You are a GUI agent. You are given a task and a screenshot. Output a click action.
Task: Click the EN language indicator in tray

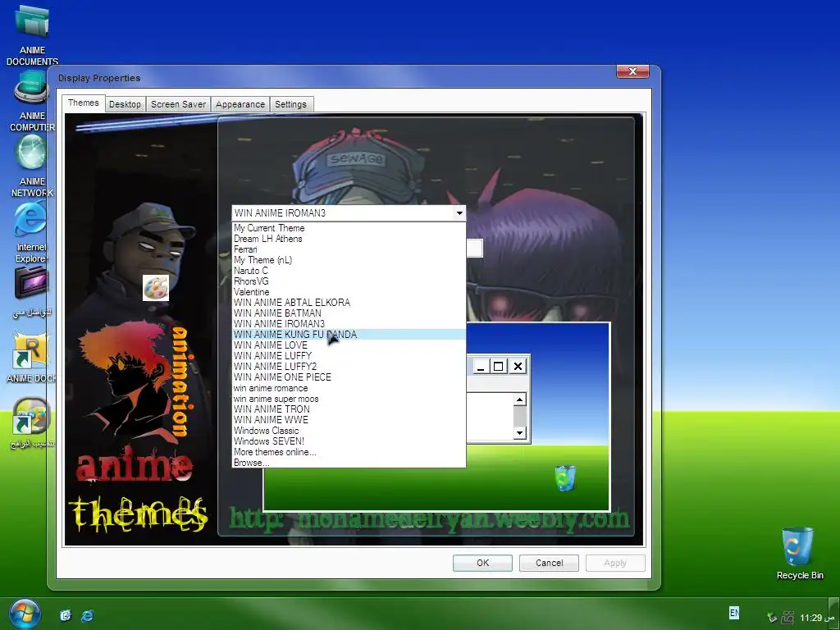(734, 613)
